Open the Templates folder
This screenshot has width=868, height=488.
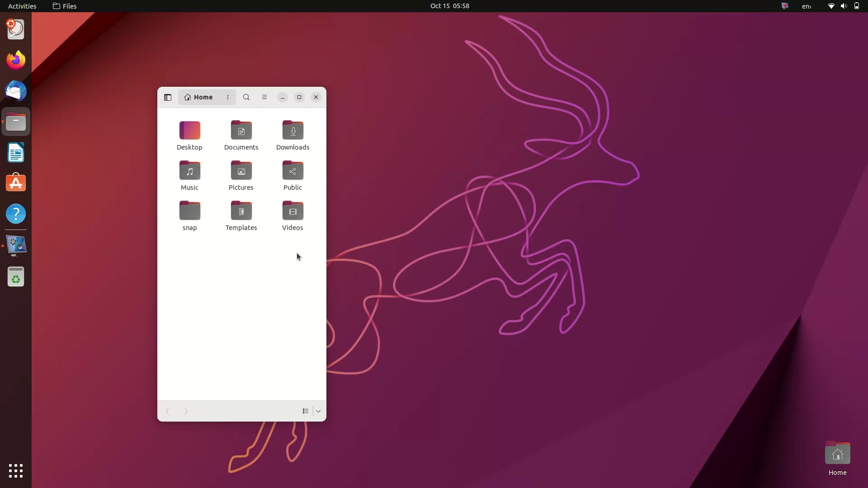coord(241,216)
